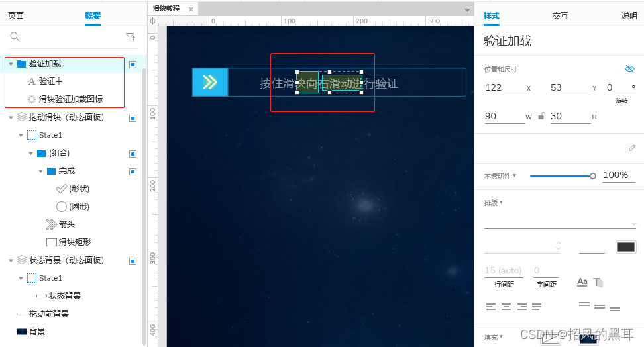Toggle the visibility square for 验证加载 group
Viewport: 644px width, 347px height.
pyautogui.click(x=133, y=64)
